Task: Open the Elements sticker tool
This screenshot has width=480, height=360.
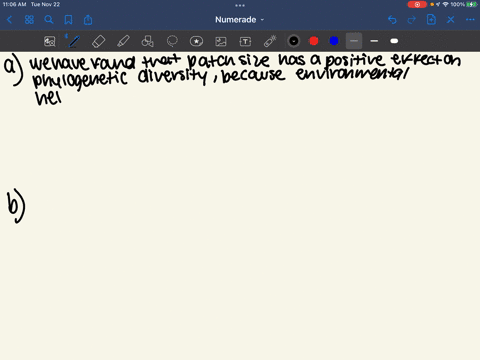Action: [196, 41]
